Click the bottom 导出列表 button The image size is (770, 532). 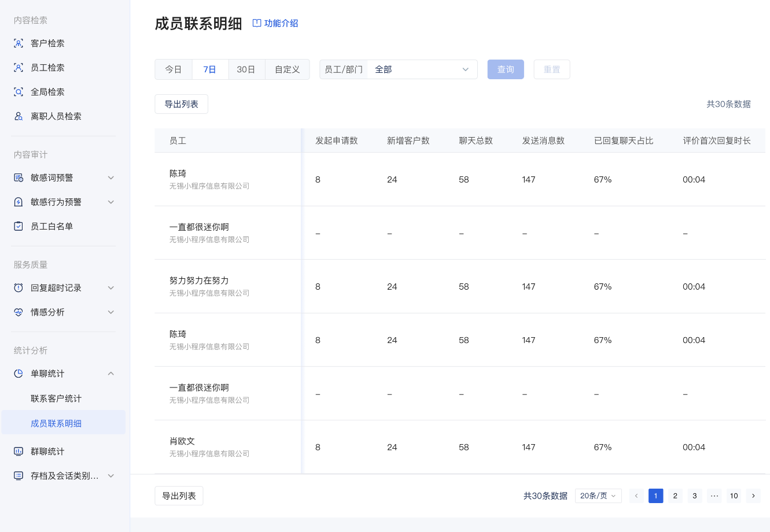point(179,496)
